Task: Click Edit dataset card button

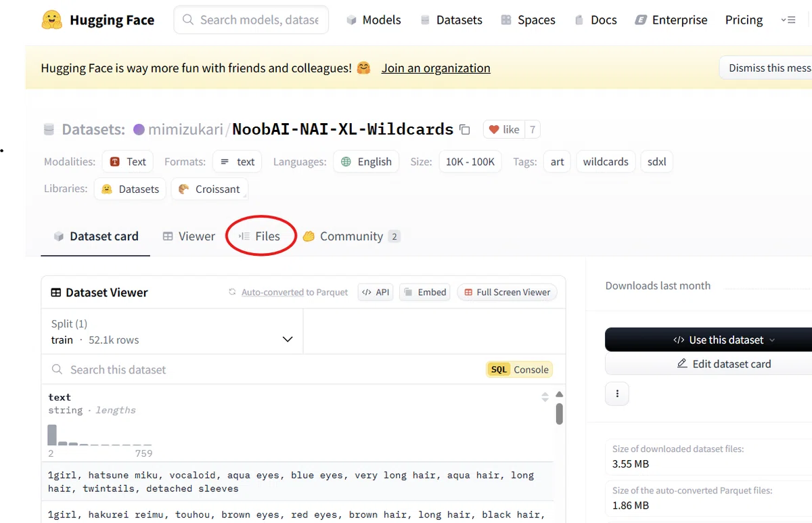Action: click(708, 364)
